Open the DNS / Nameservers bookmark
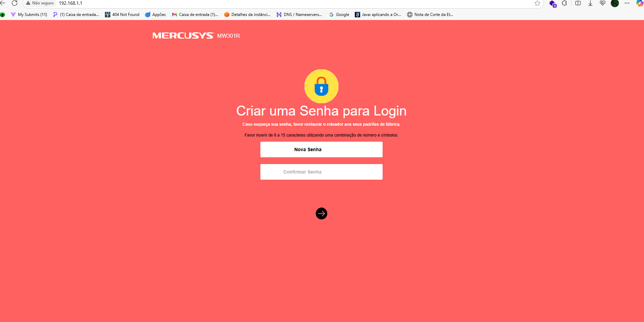644x322 pixels. click(x=299, y=15)
